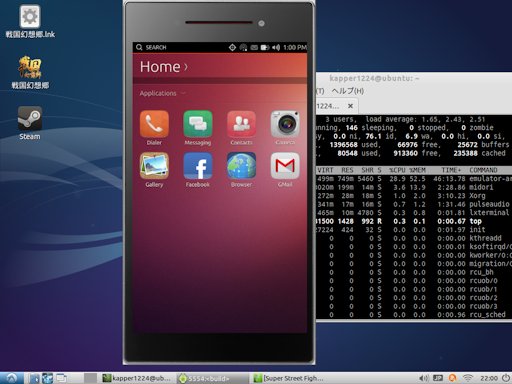Click the show desktop panel icon
Screen dimensions: 512x384
coord(61,378)
